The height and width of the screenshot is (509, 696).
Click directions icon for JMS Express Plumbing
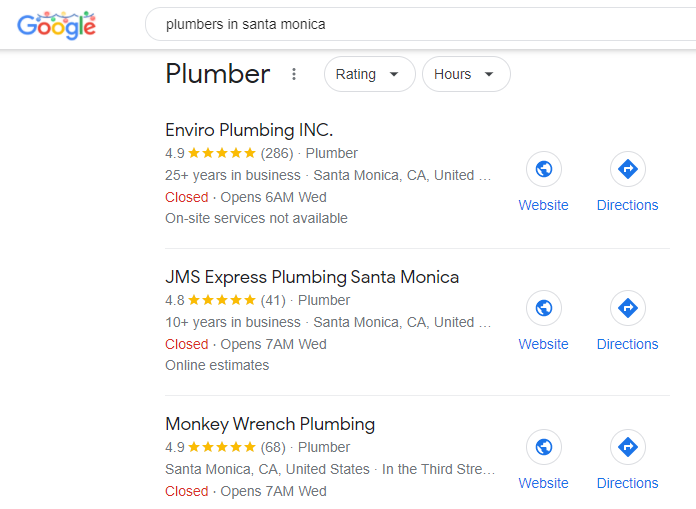tap(628, 308)
